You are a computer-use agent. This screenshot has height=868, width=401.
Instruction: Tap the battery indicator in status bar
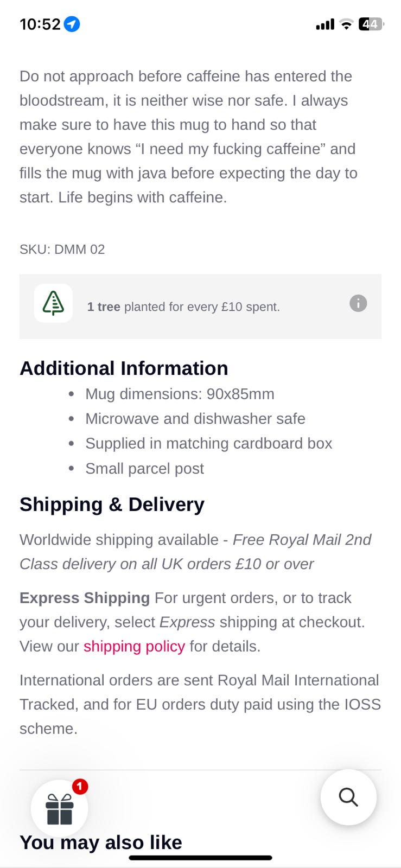[x=371, y=24]
